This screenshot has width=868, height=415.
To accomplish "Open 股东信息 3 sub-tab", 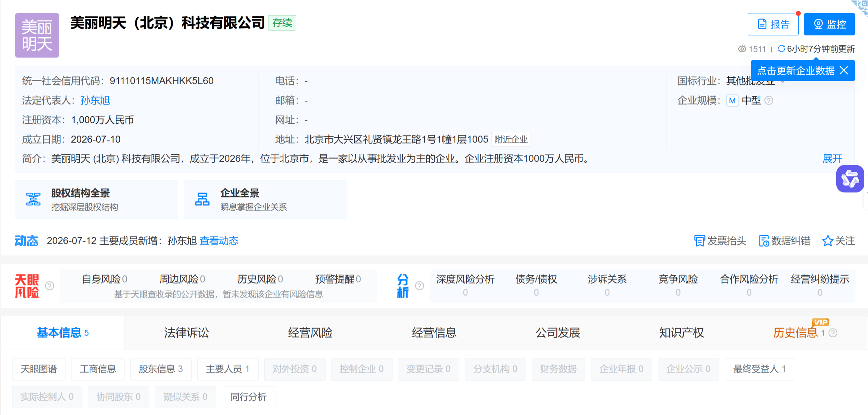I will pyautogui.click(x=161, y=369).
